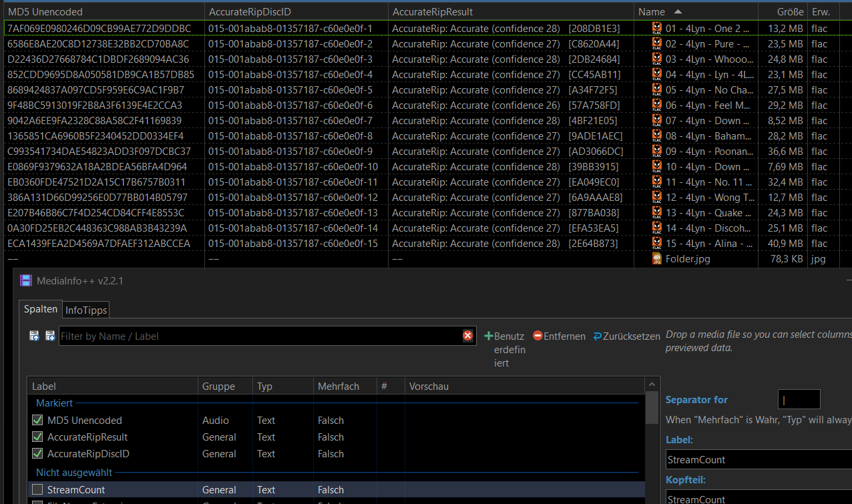Collapse the Nicht ausgewählt group header

pos(73,473)
